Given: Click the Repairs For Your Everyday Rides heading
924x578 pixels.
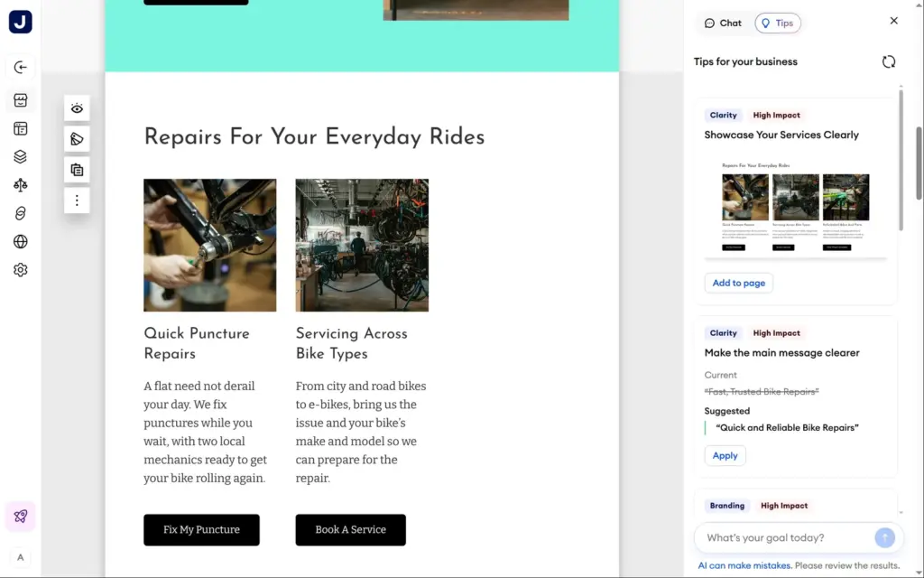Looking at the screenshot, I should (314, 137).
